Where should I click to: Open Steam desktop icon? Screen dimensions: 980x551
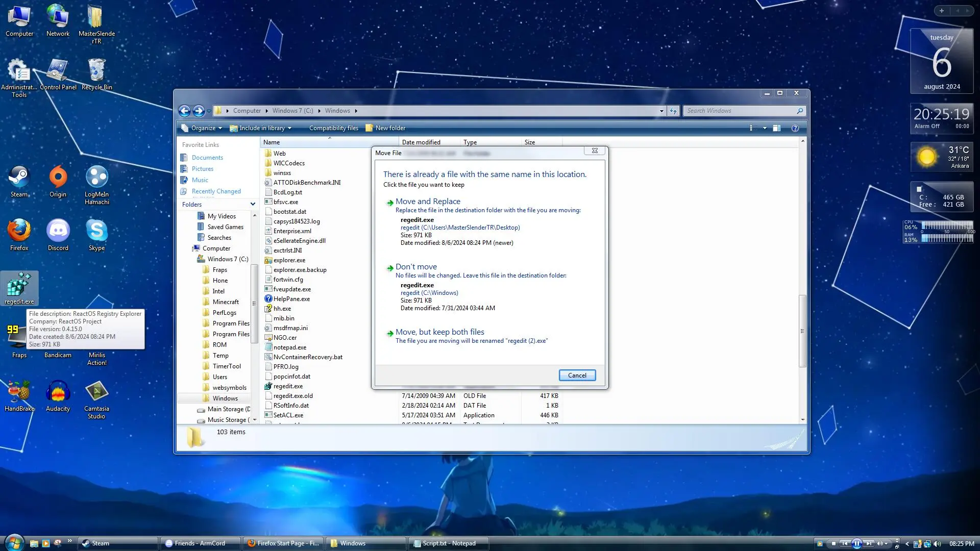click(x=19, y=182)
